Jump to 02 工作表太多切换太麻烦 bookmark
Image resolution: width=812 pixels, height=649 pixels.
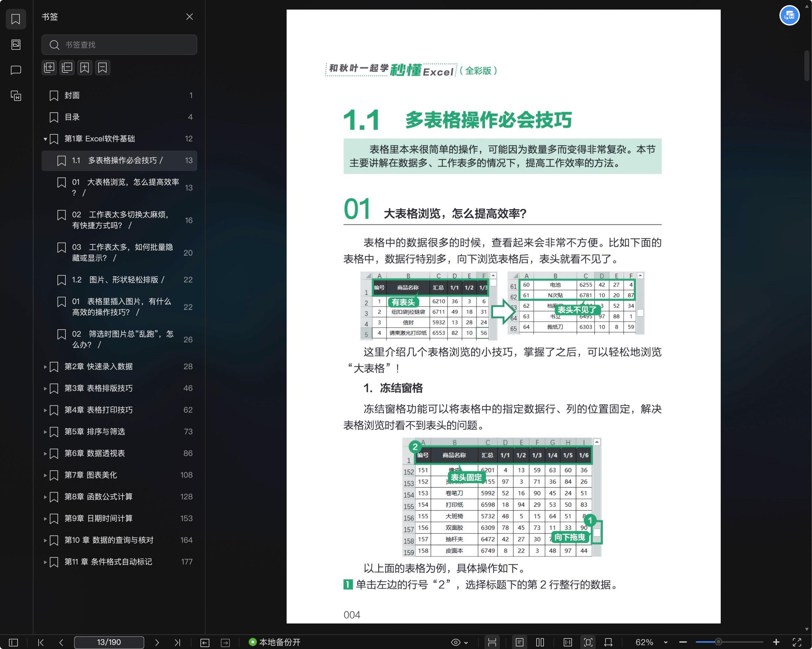coord(119,220)
